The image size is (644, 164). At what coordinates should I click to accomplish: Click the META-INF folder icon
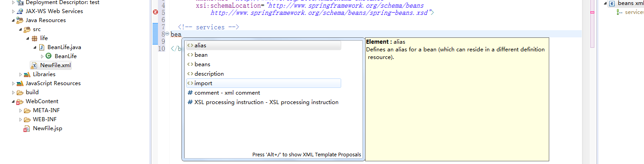[x=27, y=110]
